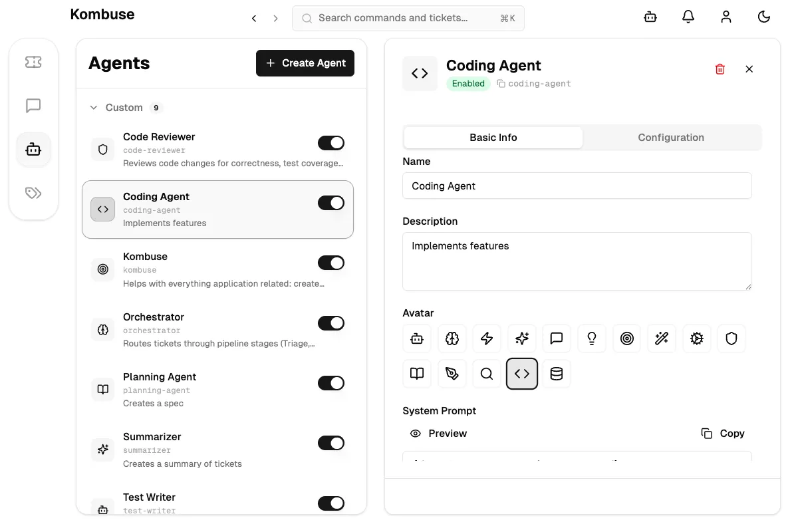Choose the database avatar for the agent
Image resolution: width=798 pixels, height=532 pixels.
(557, 374)
